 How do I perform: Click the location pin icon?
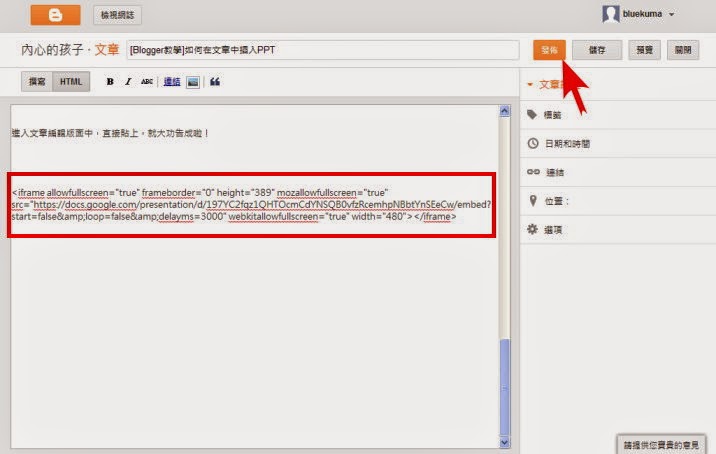[x=533, y=201]
